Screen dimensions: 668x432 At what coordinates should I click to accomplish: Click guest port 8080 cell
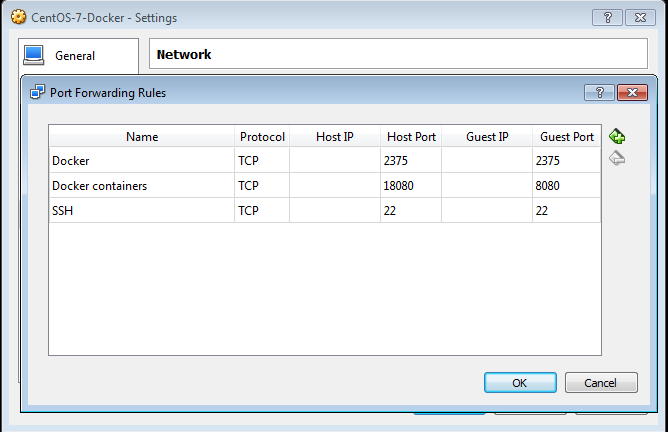tap(567, 185)
